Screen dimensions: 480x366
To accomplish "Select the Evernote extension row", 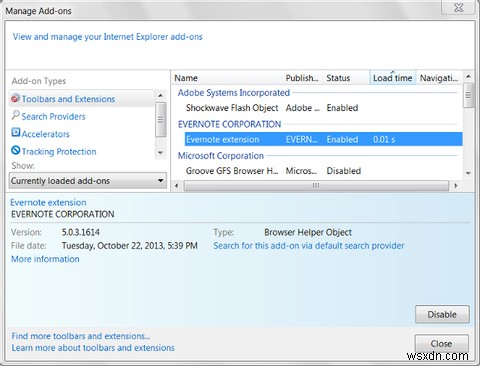I will (323, 139).
